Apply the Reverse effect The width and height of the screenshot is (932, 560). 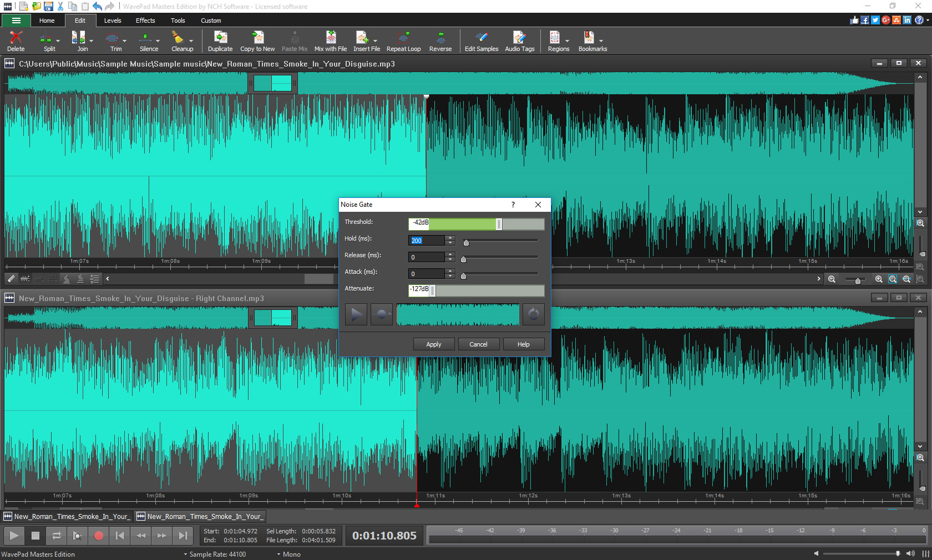tap(440, 40)
